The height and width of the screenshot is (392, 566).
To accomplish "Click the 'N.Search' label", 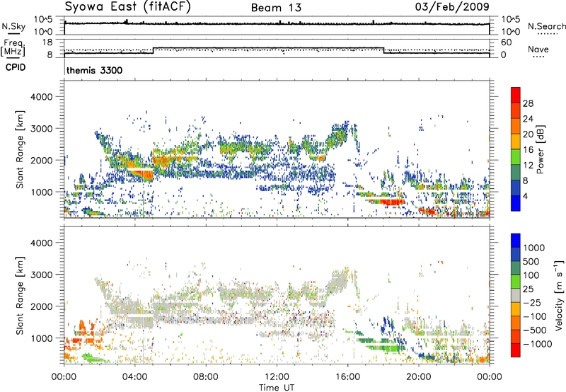I will (x=546, y=26).
